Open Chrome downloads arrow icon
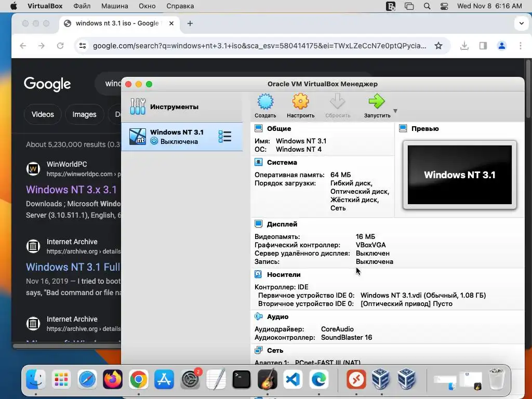Viewport: 532px width, 399px height. [x=464, y=46]
